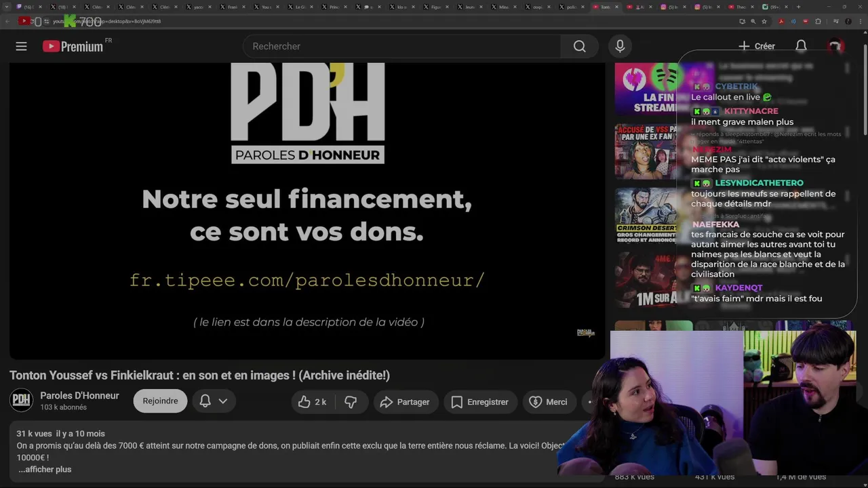This screenshot has width=868, height=488.
Task: Open the browser extensions puzzle icon
Action: [x=818, y=21]
